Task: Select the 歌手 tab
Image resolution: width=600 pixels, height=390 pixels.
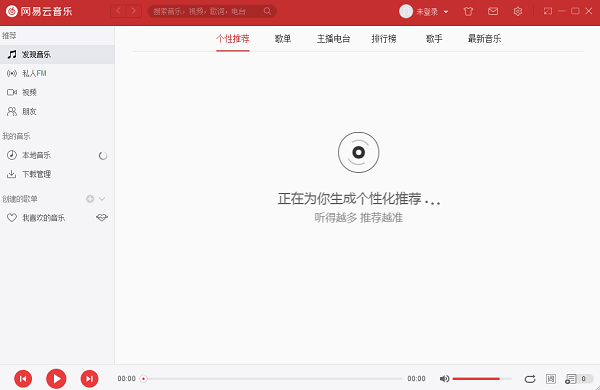Action: (x=434, y=39)
